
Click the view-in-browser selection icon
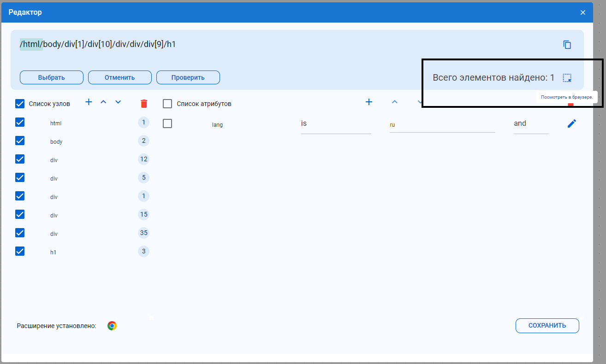(x=567, y=78)
